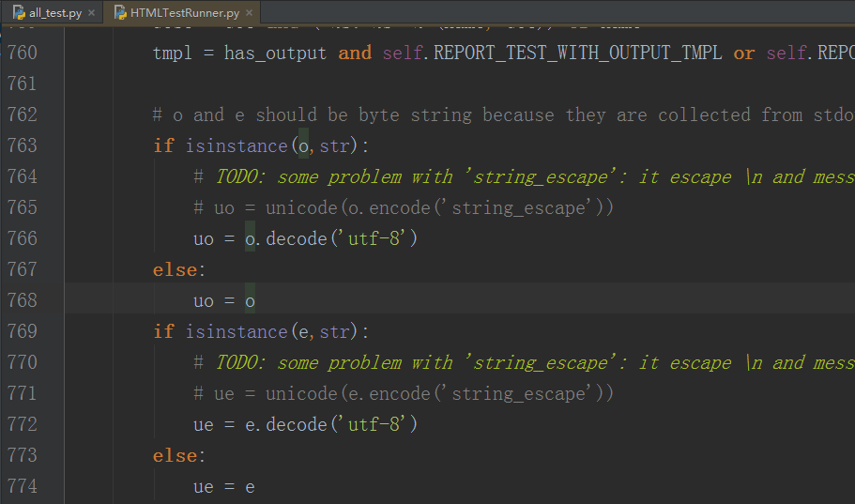855x504 pixels.
Task: Click line number 762 in gutter
Action: pos(23,115)
